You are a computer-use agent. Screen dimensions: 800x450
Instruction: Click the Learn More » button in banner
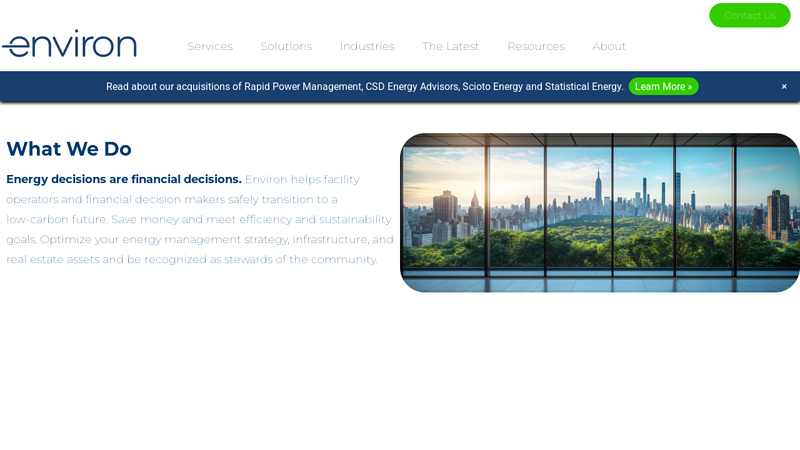click(x=663, y=87)
